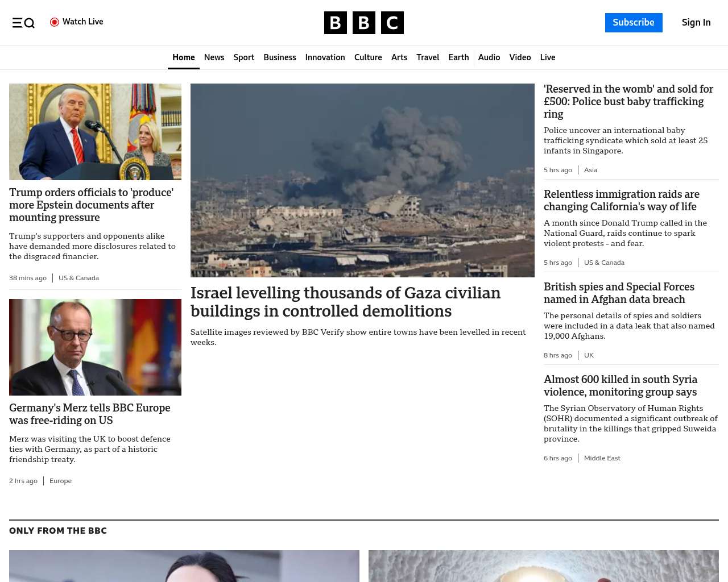Open the Trump at podium photo

95,132
